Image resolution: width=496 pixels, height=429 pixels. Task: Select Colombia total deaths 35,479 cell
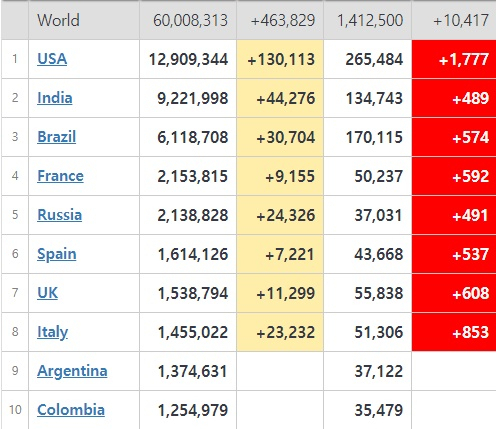tap(368, 410)
